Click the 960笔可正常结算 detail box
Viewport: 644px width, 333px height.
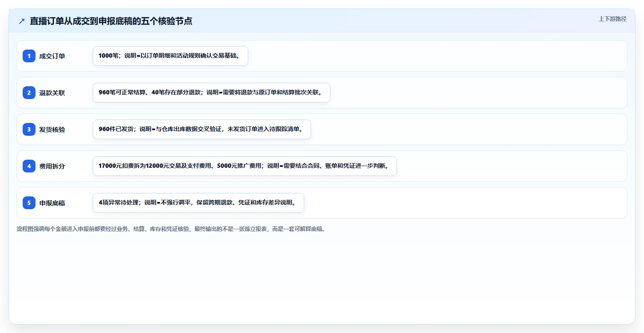pos(212,93)
